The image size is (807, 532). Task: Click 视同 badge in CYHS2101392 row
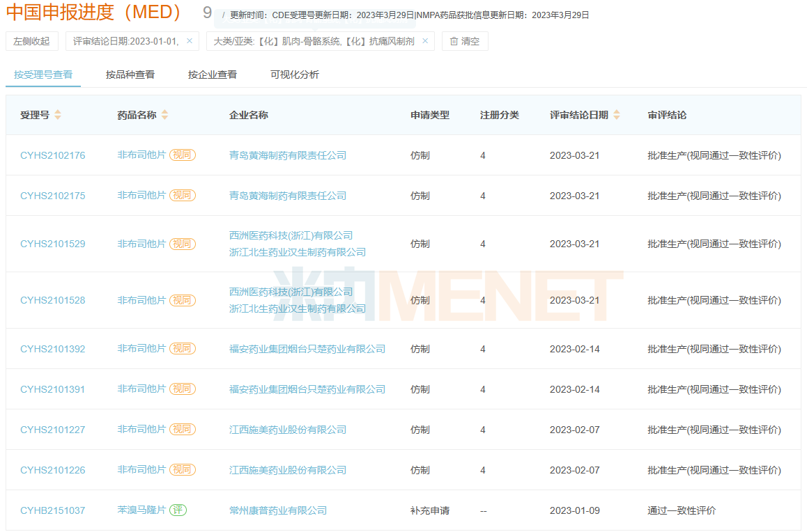pos(183,348)
